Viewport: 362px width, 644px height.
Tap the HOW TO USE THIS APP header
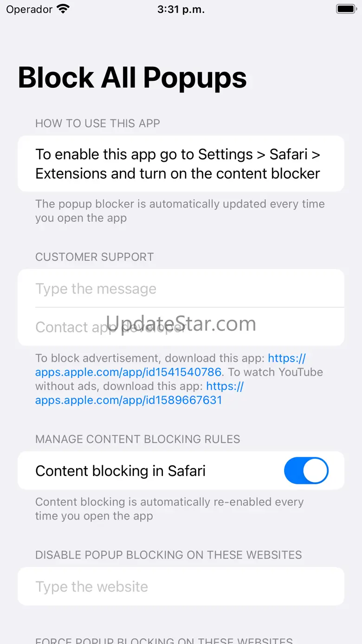97,123
